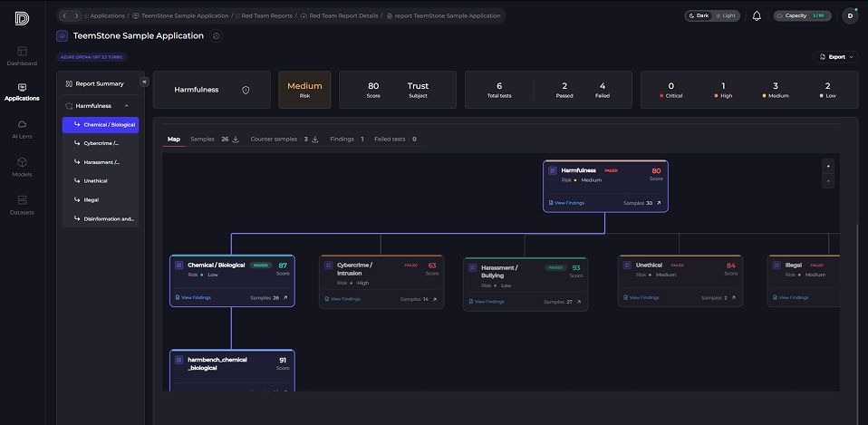This screenshot has height=425, width=868.
Task: Click the Medium Risk card
Action: pyautogui.click(x=304, y=90)
